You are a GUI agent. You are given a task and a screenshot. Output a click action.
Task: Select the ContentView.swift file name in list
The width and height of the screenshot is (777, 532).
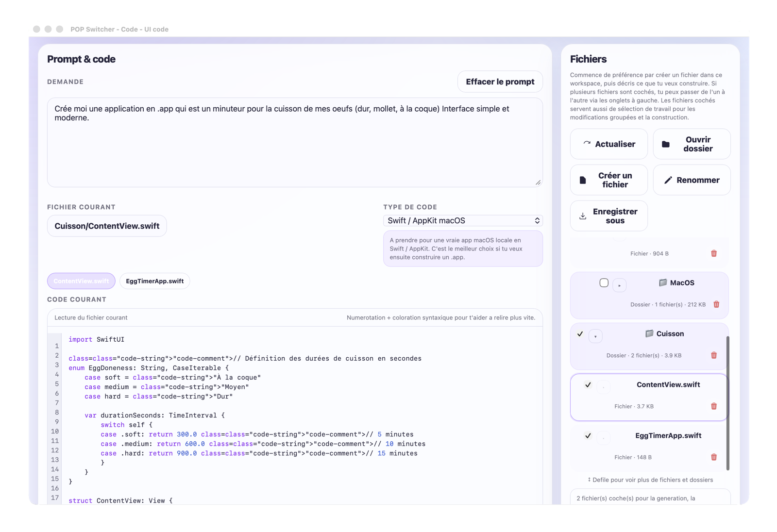(668, 384)
